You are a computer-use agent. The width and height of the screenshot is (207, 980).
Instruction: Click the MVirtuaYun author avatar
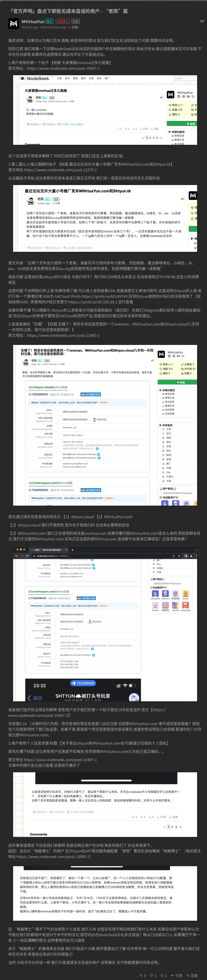point(14,24)
